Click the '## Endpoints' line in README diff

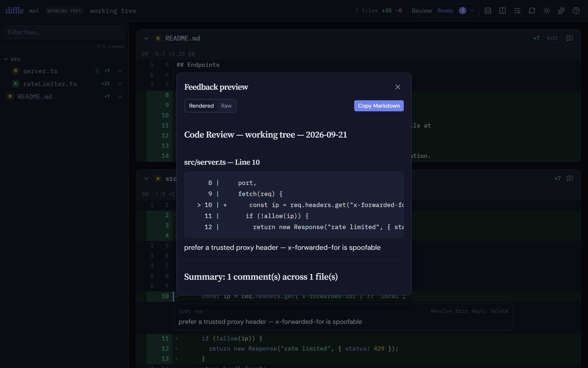[198, 65]
